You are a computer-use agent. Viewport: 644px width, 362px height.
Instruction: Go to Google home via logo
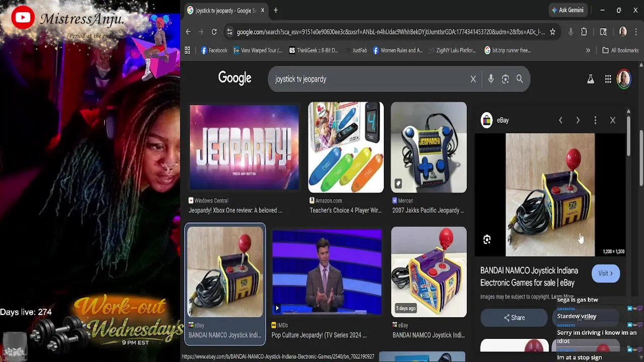pos(234,78)
